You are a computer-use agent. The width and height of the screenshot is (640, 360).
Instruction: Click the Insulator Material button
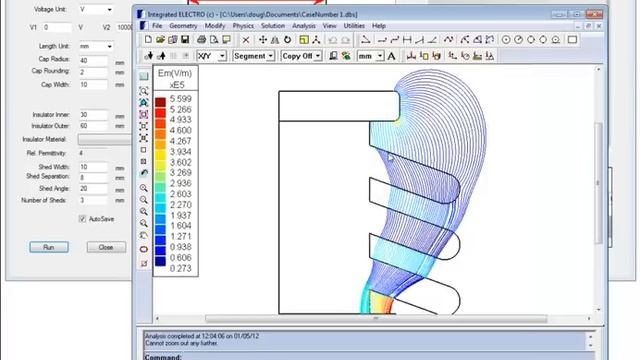(105, 140)
